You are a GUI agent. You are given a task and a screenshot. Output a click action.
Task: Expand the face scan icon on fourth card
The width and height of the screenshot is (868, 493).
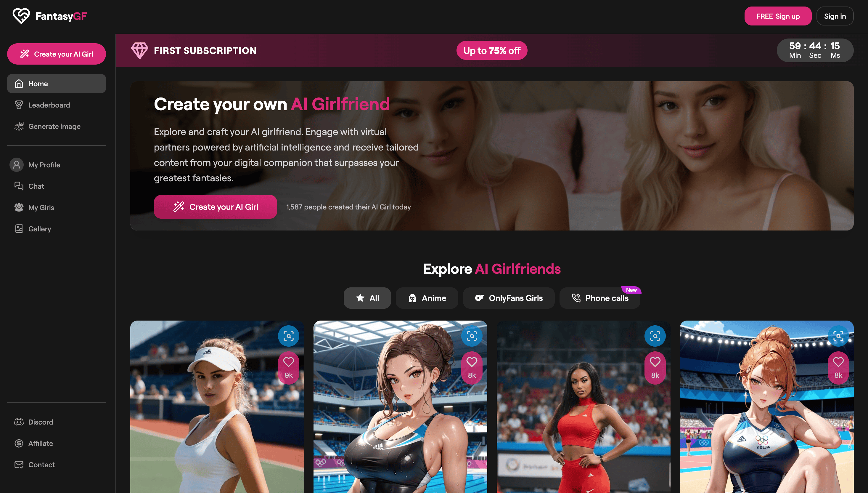[839, 336]
